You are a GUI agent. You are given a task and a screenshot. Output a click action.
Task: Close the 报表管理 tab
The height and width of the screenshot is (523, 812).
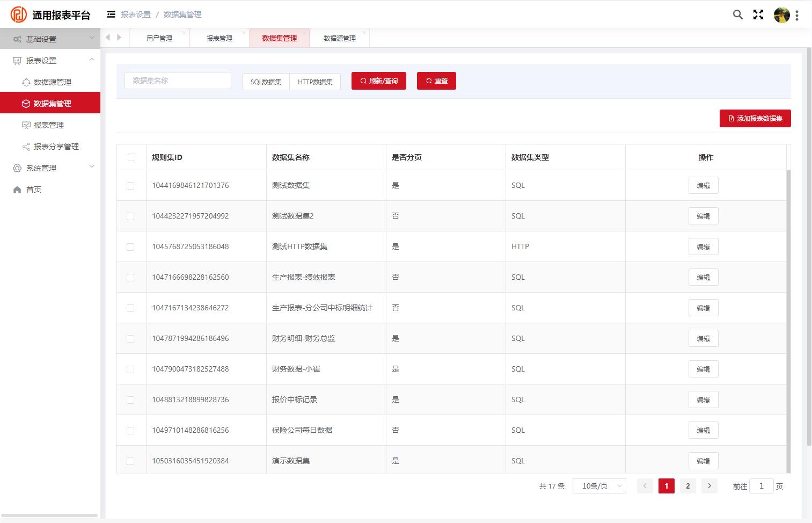[244, 33]
